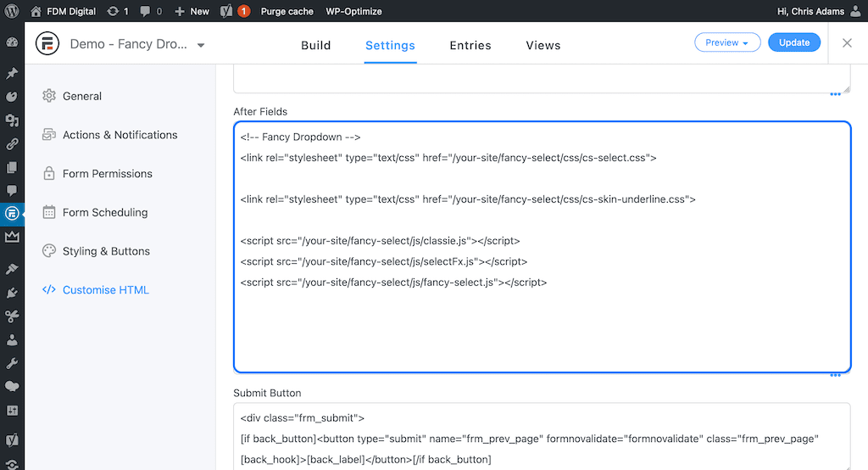
Task: Switch to the Build tab
Action: coord(315,45)
